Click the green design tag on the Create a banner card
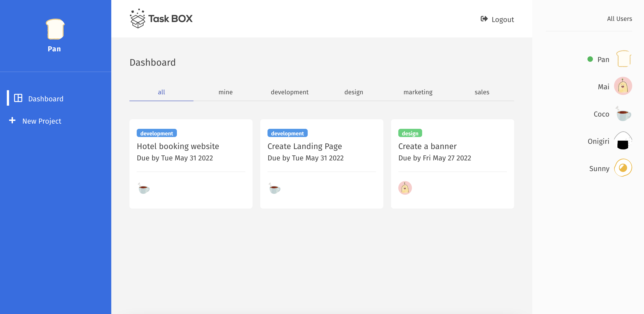Image resolution: width=644 pixels, height=314 pixels. coord(410,133)
